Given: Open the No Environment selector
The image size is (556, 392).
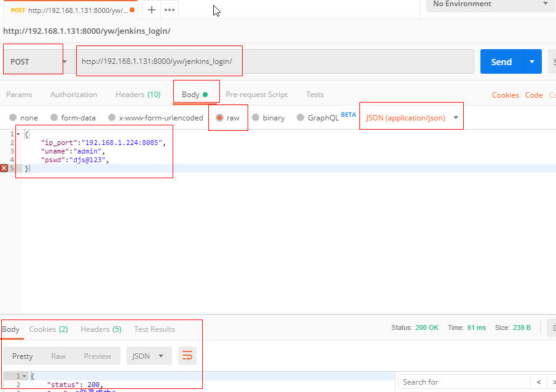Looking at the screenshot, I should click(490, 4).
